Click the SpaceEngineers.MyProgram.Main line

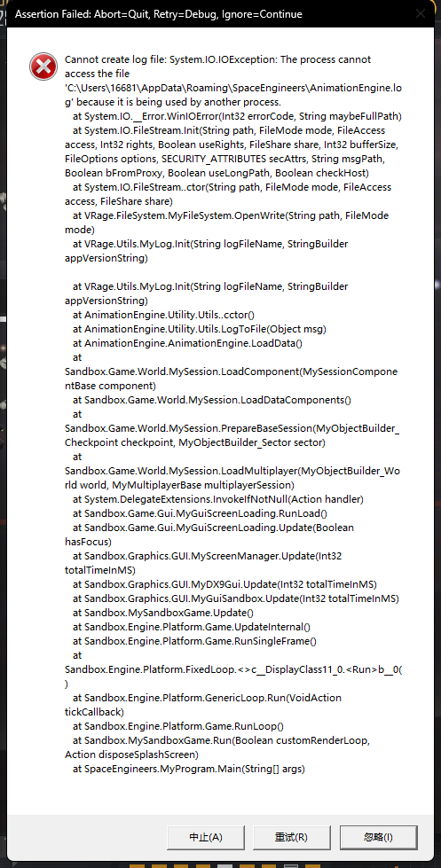click(x=189, y=769)
